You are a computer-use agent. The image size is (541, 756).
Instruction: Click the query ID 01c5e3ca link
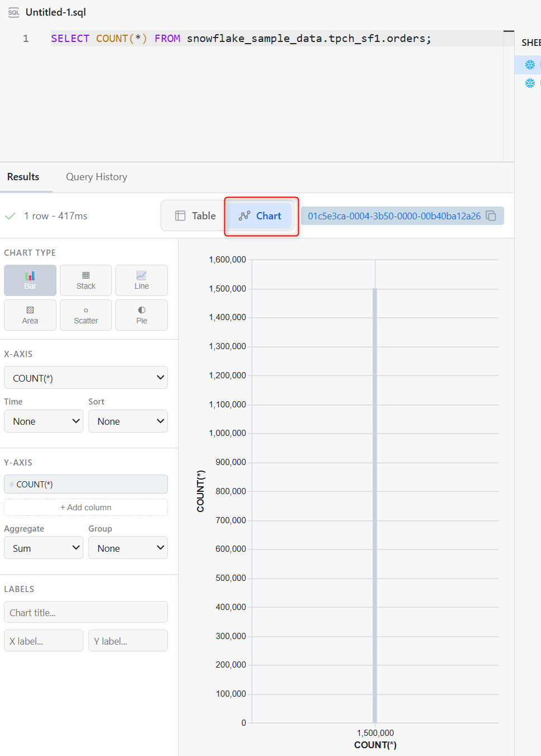(394, 216)
